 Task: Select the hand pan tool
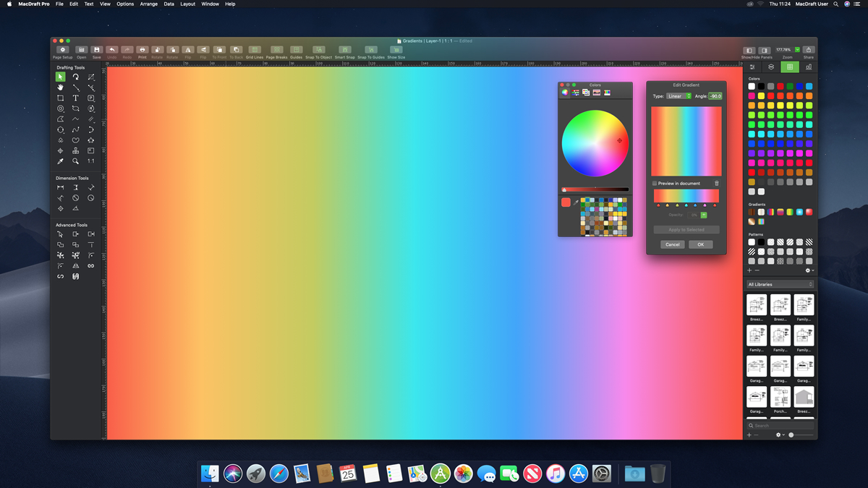pos(61,87)
